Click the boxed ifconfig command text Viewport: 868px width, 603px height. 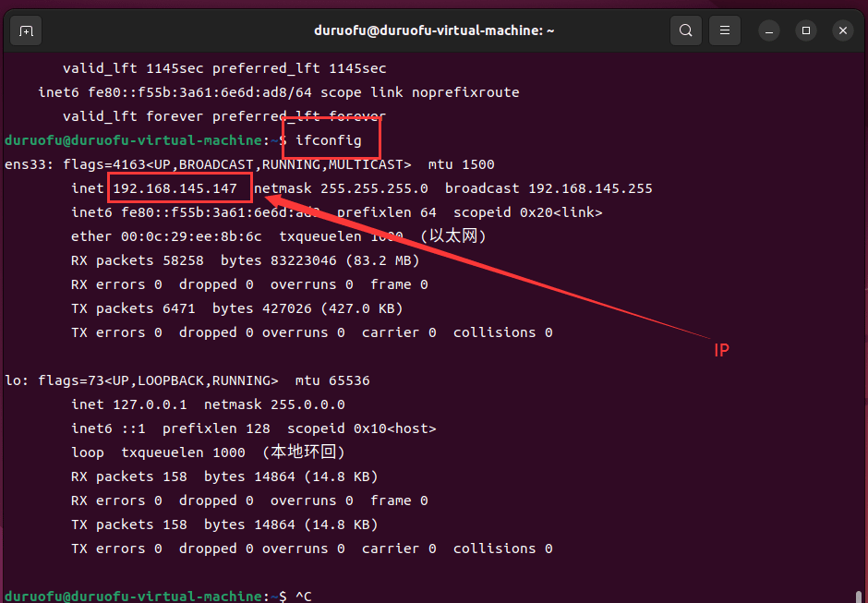point(329,140)
